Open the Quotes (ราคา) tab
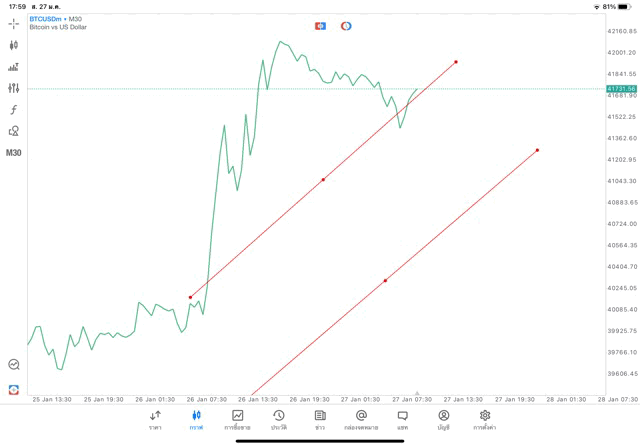This screenshot has height=447, width=640. [155, 419]
